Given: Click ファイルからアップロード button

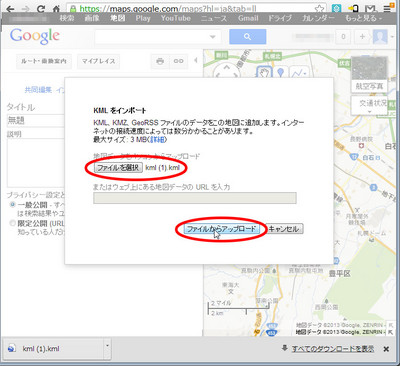Looking at the screenshot, I should click(221, 229).
